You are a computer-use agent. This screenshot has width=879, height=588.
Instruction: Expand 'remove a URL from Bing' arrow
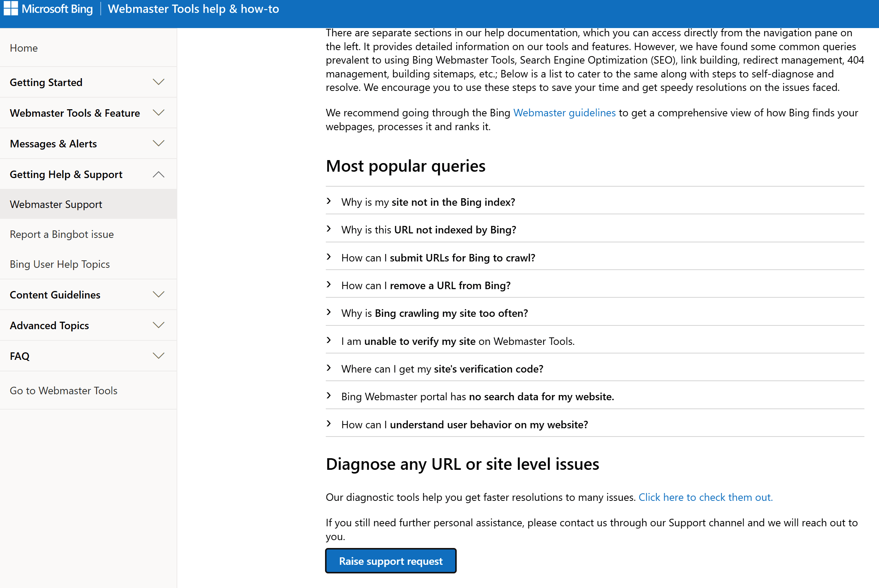[x=329, y=285]
